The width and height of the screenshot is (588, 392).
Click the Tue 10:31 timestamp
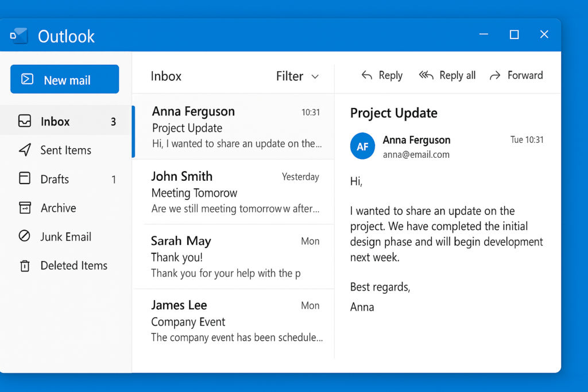(527, 140)
